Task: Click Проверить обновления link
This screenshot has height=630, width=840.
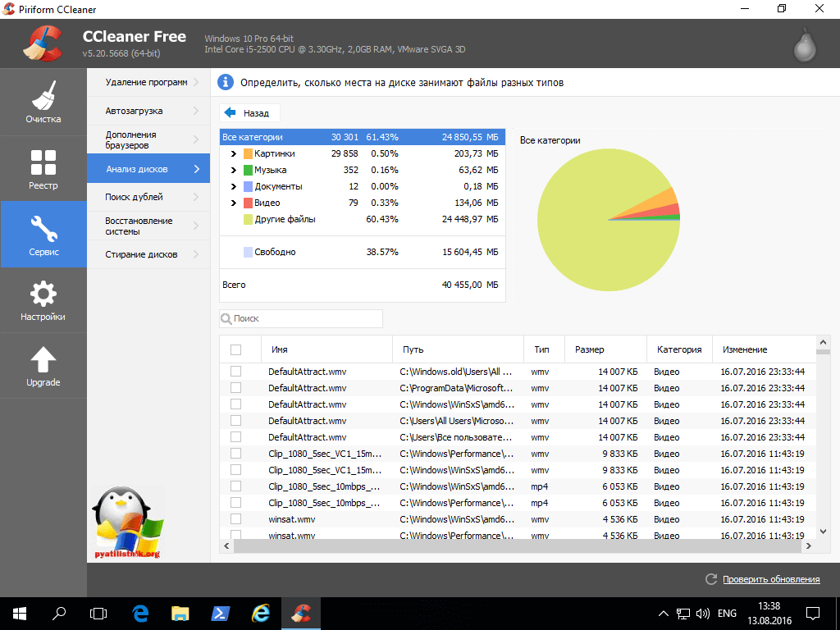Action: tap(771, 579)
